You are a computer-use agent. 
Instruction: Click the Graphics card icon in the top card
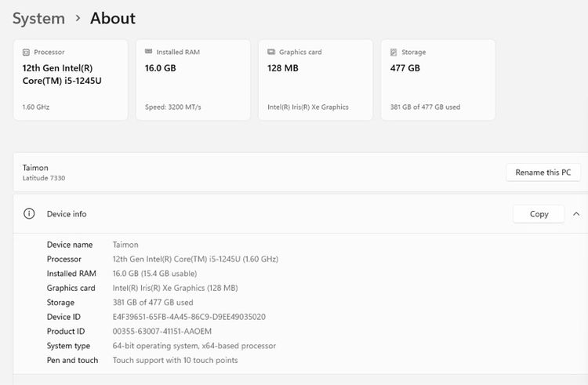click(270, 53)
